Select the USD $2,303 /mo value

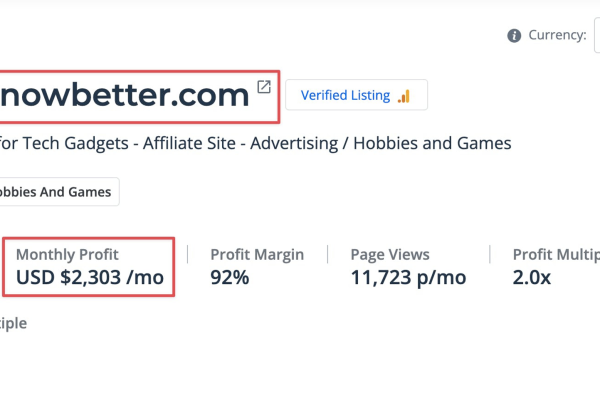(90, 278)
